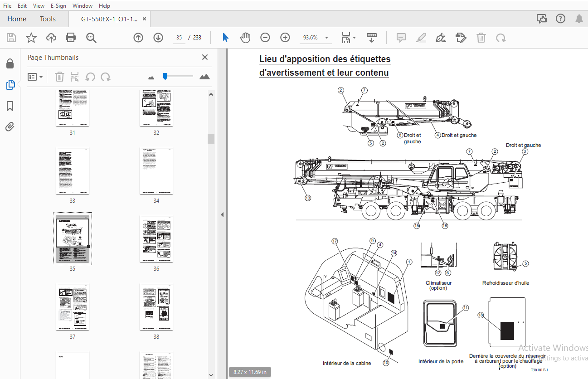The image size is (588, 379).
Task: Open the thumbnails options dropdown
Action: point(35,77)
